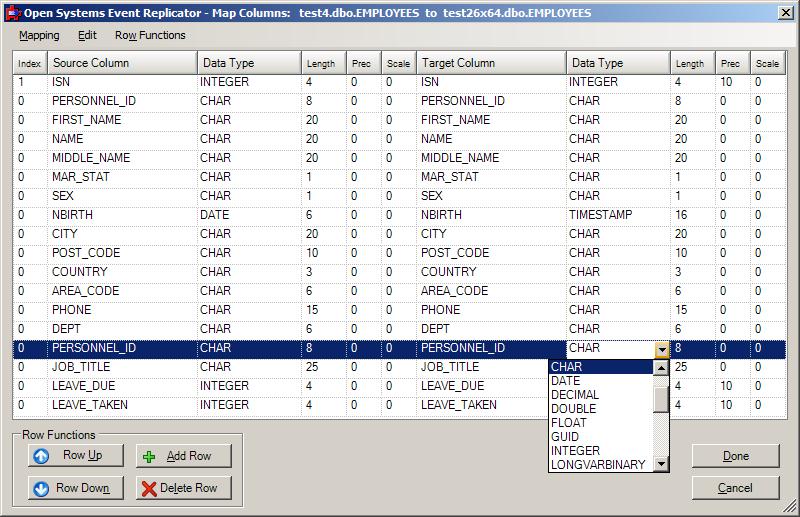Click the green plus Add Row icon

[x=149, y=457]
